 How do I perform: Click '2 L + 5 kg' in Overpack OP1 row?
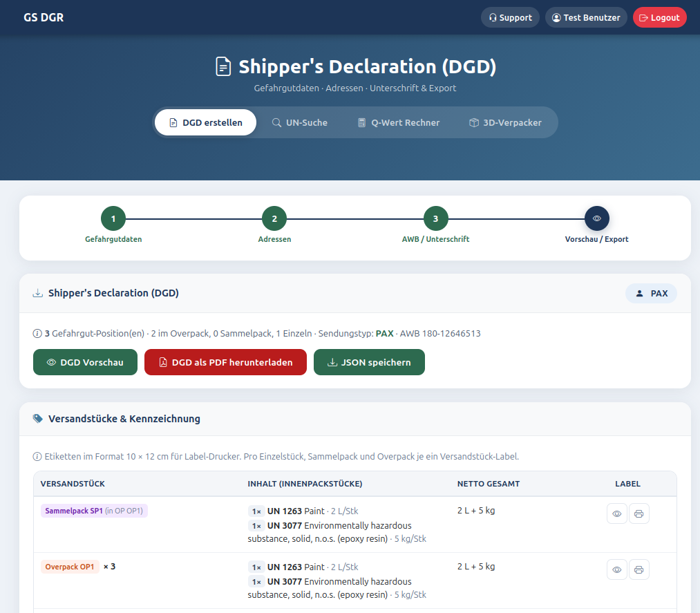[476, 566]
